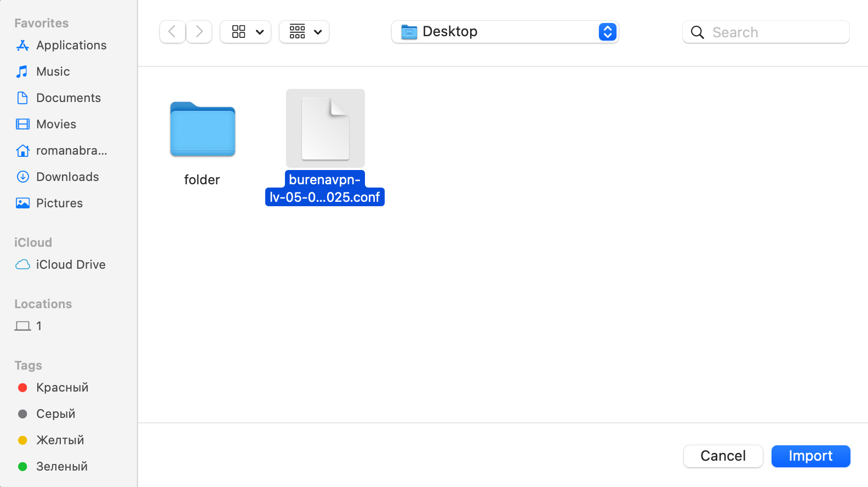
Task: Navigate to Downloads in the sidebar
Action: 67,177
